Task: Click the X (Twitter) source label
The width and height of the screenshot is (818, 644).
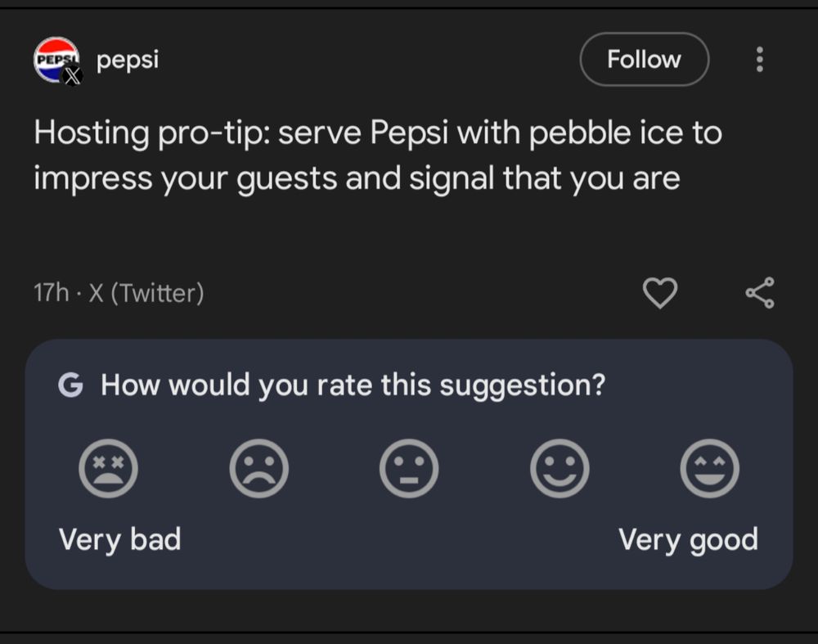Action: point(146,293)
